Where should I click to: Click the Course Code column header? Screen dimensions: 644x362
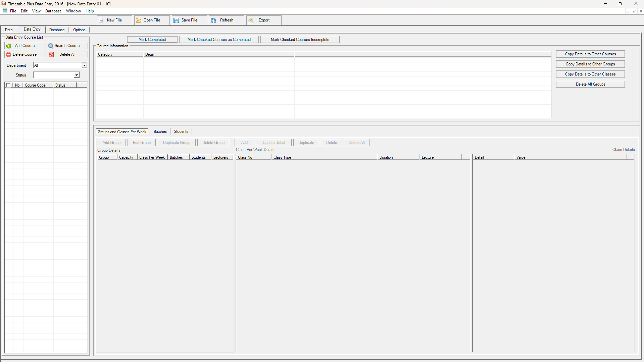tap(35, 85)
